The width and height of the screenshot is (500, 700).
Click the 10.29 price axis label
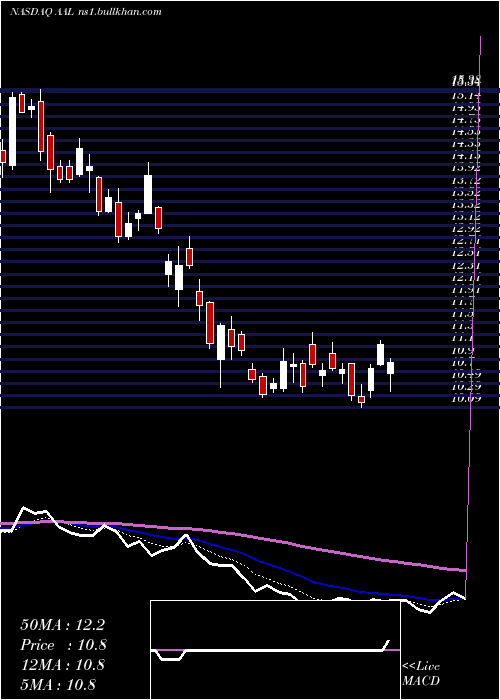coord(466,386)
